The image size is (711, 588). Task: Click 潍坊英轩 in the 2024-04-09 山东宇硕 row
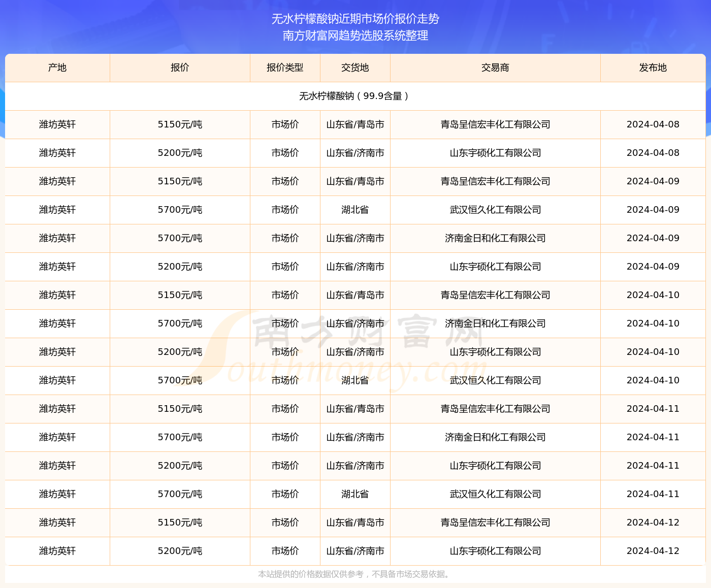57,267
